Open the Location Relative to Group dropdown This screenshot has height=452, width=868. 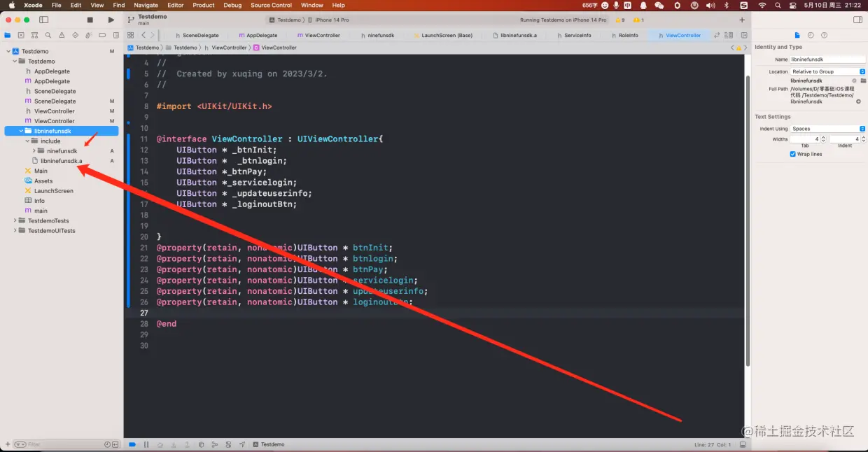click(828, 71)
